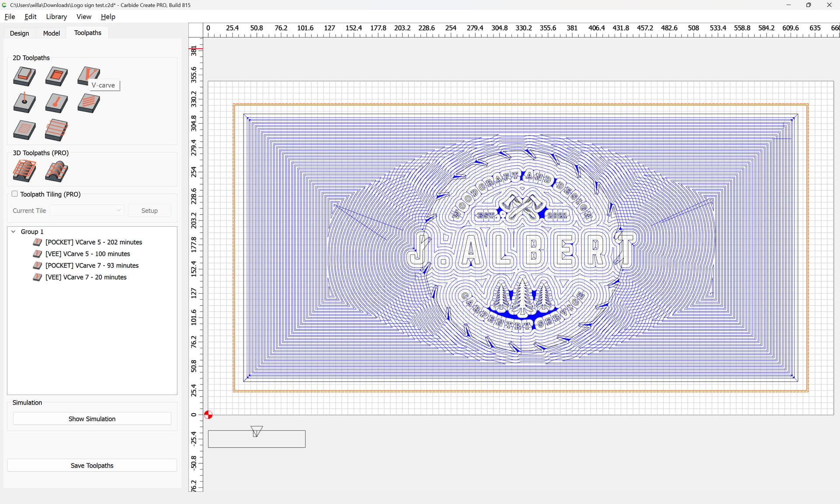This screenshot has width=840, height=504.
Task: Click the V-bit tool preview below canvas
Action: pos(257,431)
